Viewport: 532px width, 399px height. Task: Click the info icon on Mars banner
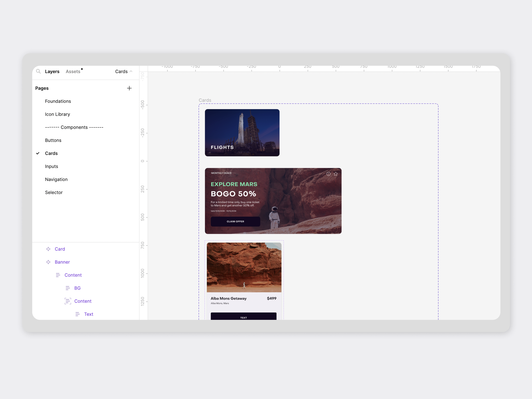click(328, 174)
